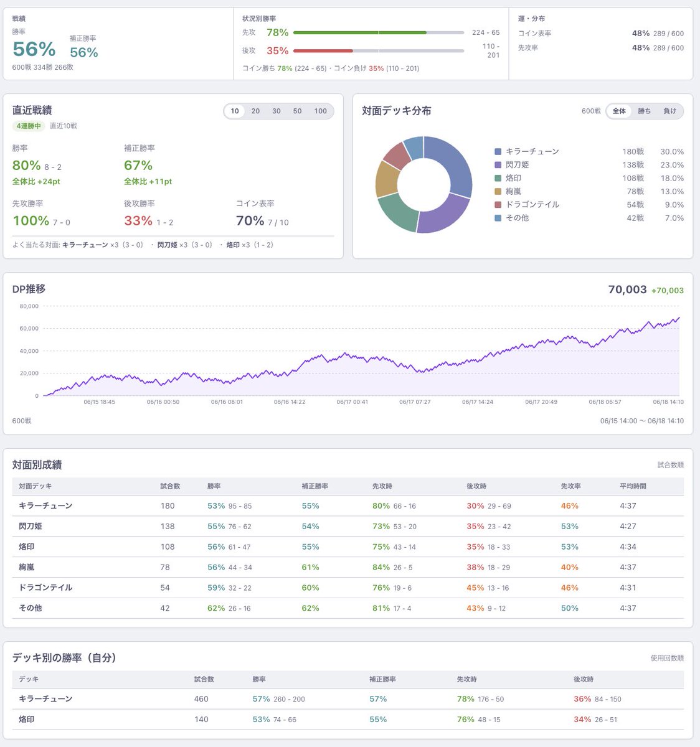Click the 先攻率 column header in matchup table
Image resolution: width=700 pixels, height=747 pixels.
tap(571, 486)
